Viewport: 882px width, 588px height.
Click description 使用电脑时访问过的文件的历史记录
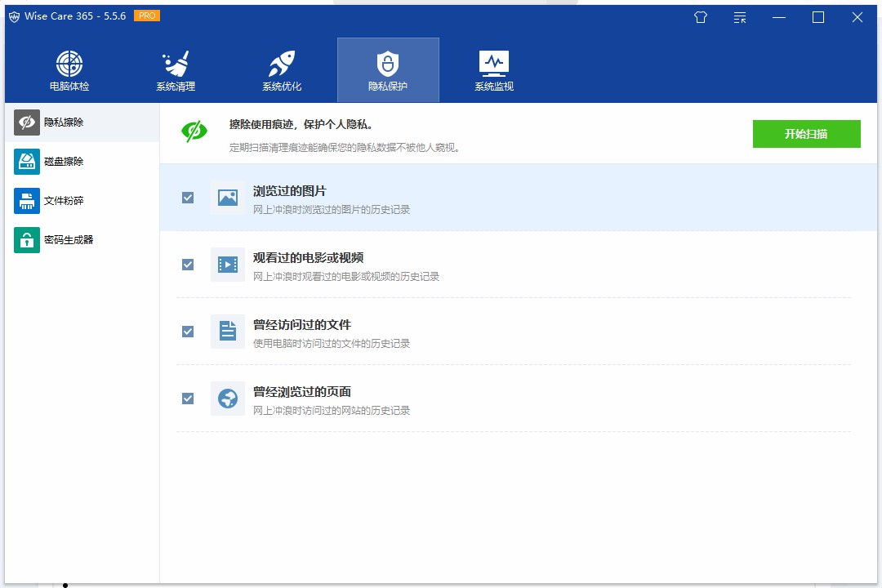tap(332, 344)
